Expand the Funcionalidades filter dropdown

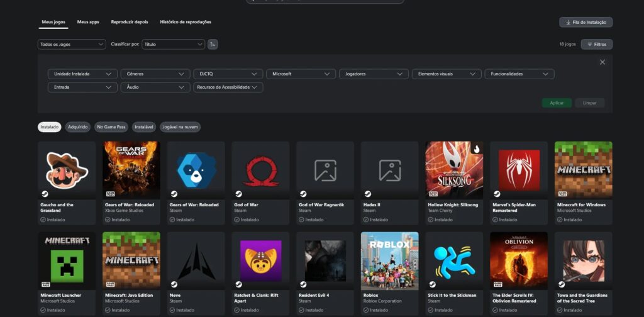point(519,74)
